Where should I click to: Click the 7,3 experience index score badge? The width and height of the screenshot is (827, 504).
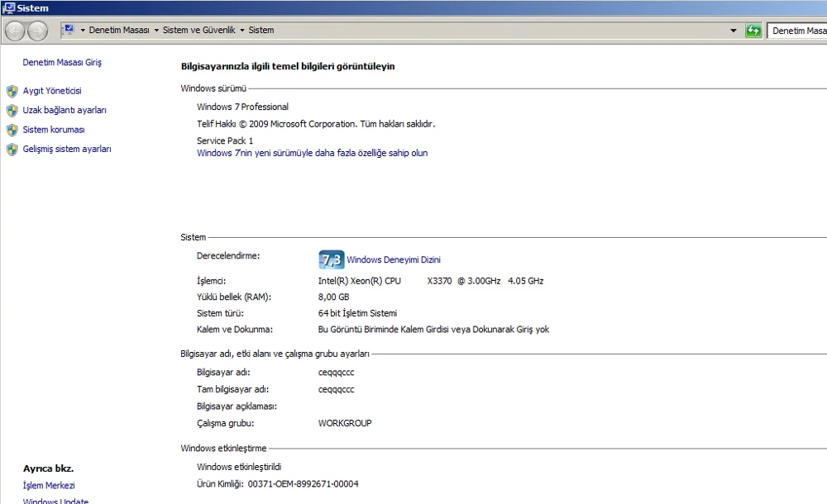(x=332, y=260)
